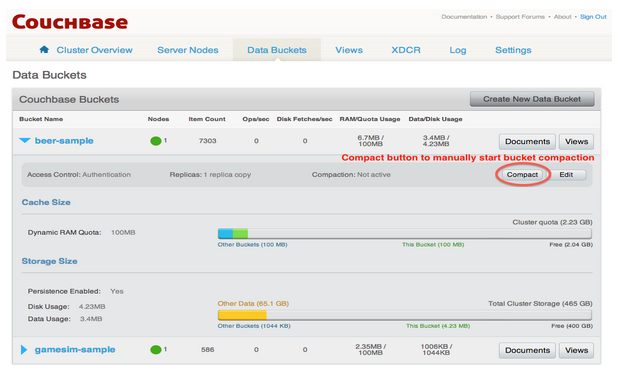This screenshot has height=371, width=618.
Task: Click the yellow Other Data storage bar
Action: 242,315
